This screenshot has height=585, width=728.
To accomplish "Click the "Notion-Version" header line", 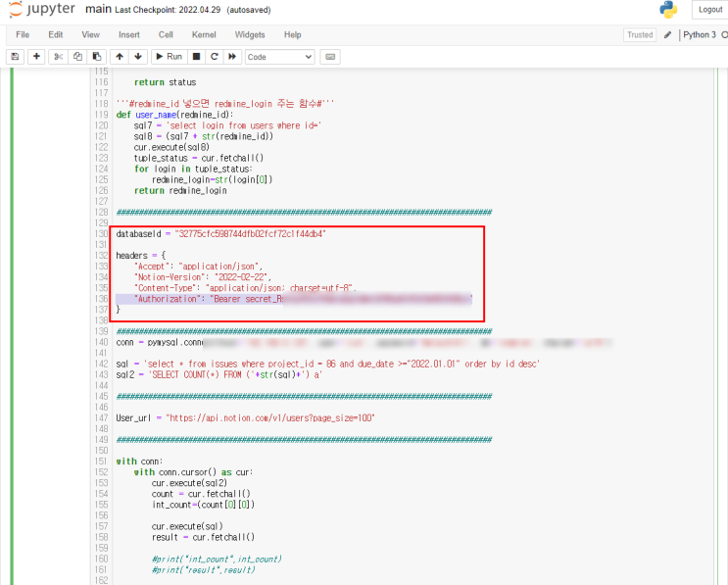I will click(203, 277).
